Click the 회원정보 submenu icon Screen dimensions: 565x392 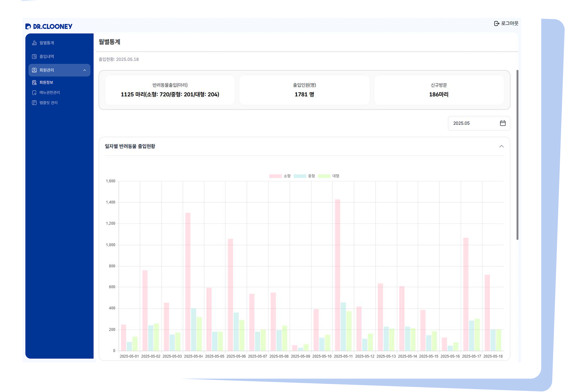click(x=34, y=83)
